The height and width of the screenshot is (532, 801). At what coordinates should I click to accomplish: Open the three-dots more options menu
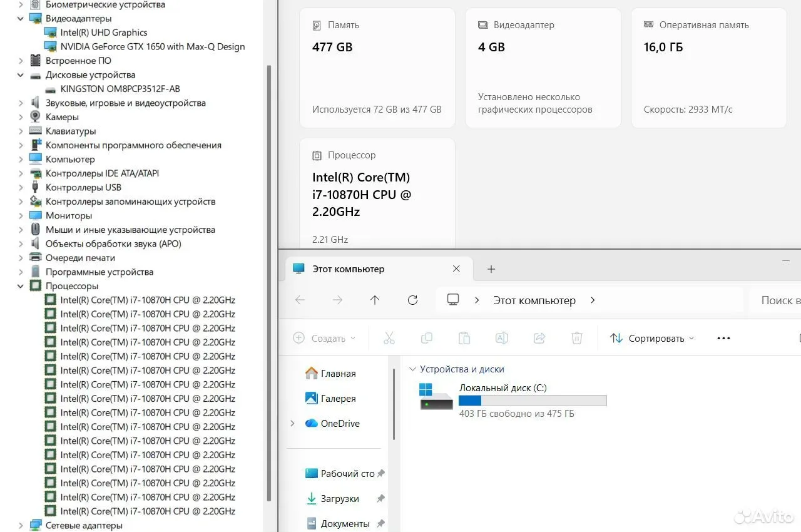point(723,338)
